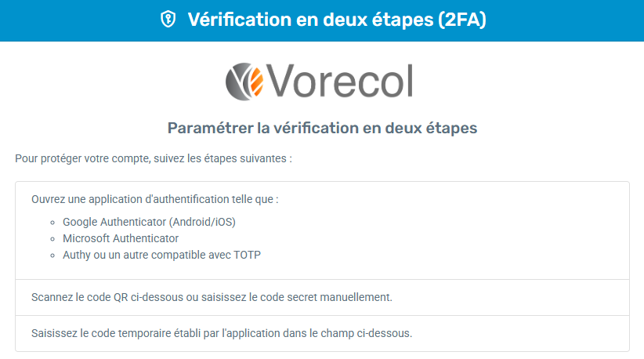Click the bullet before Google Authenticator
644x359 pixels.
[x=52, y=223]
